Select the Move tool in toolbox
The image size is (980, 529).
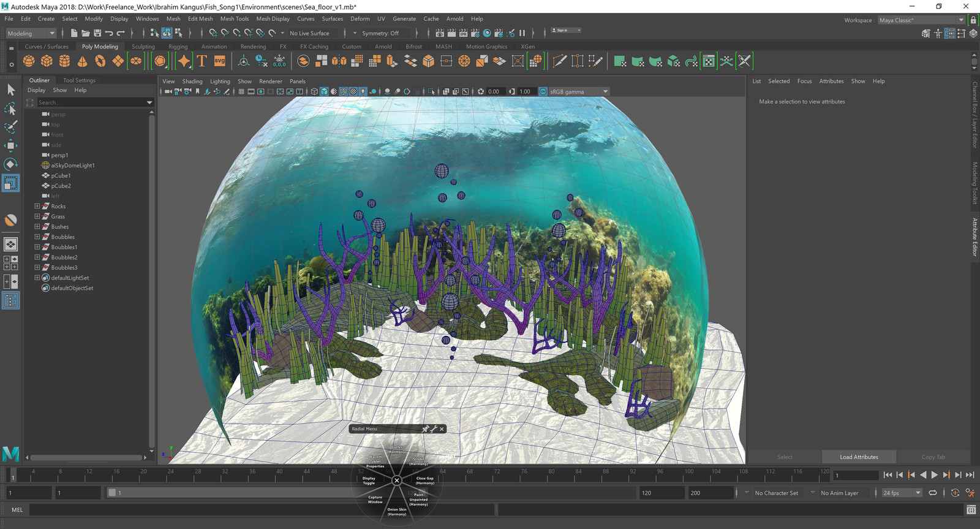(x=10, y=145)
